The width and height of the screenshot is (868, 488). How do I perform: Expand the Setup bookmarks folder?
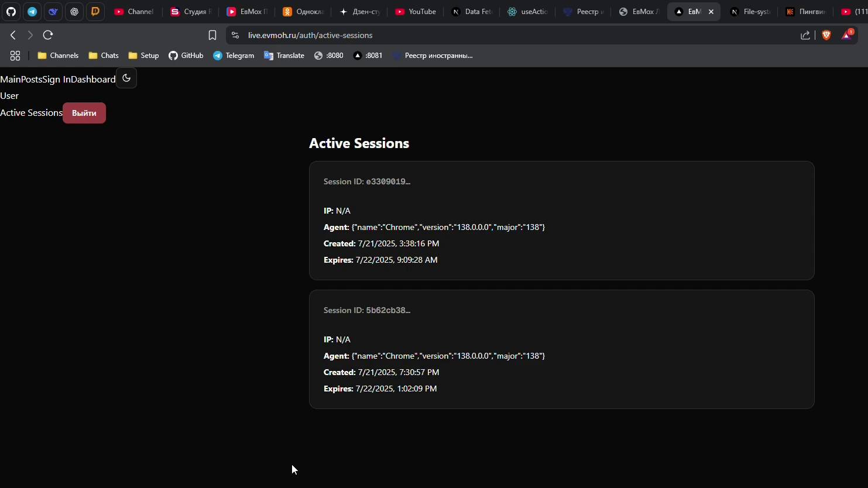pos(143,56)
